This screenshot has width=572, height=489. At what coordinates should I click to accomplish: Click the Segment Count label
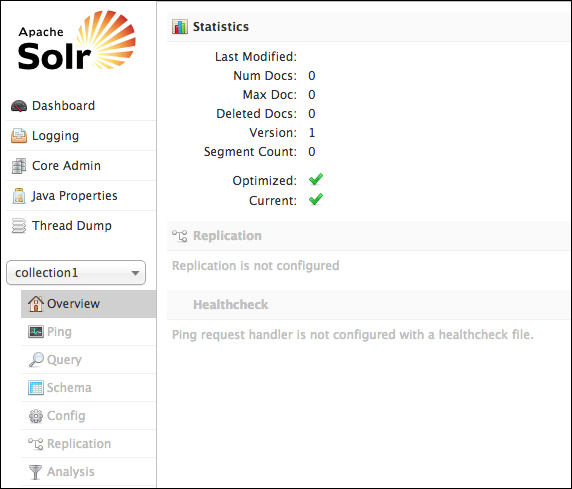[x=250, y=151]
